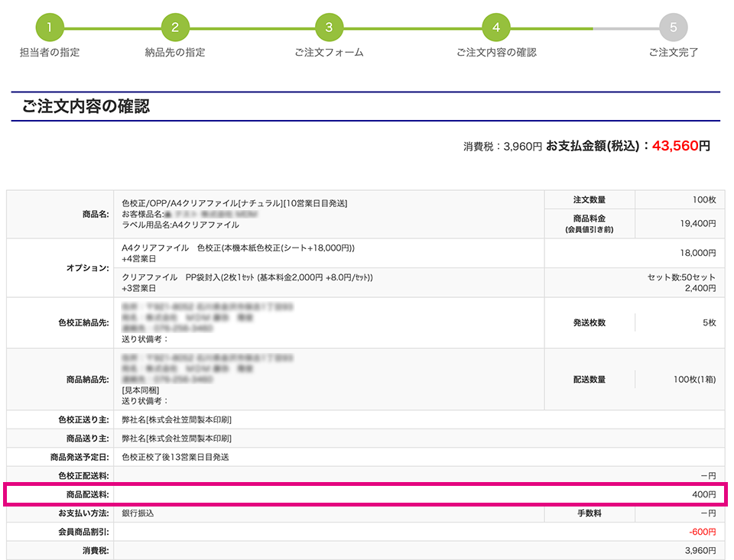The image size is (734, 560).
Task: Click the highlighted 商品配送料 400円 value
Action: tap(703, 495)
